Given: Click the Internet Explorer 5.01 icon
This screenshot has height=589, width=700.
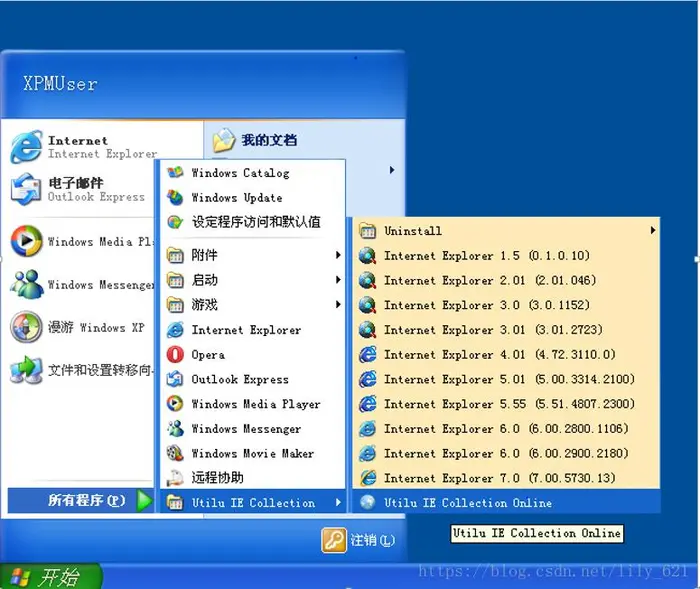Looking at the screenshot, I should 367,379.
